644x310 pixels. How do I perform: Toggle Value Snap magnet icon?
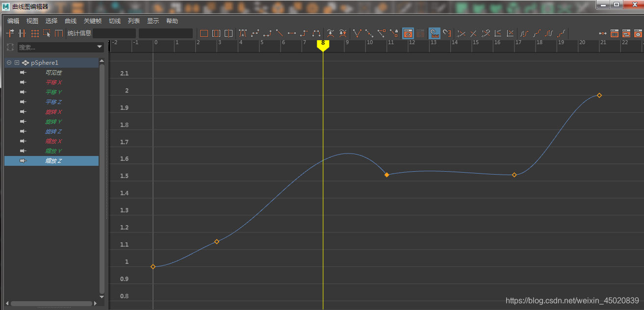tap(447, 33)
